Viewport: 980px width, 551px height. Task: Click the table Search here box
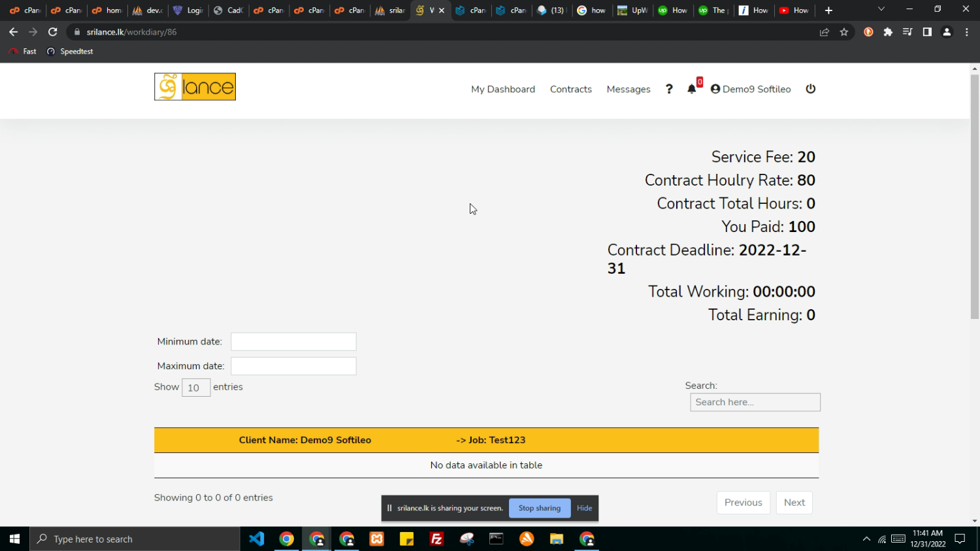point(755,402)
